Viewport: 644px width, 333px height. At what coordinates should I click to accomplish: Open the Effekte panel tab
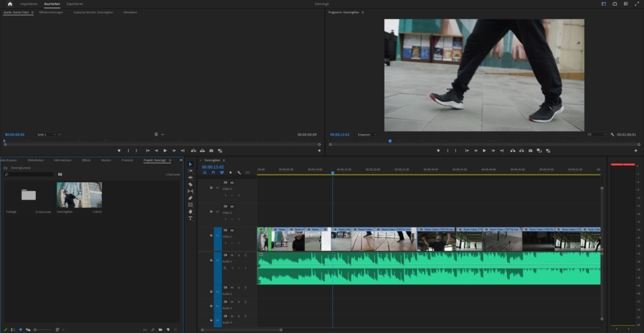point(86,160)
